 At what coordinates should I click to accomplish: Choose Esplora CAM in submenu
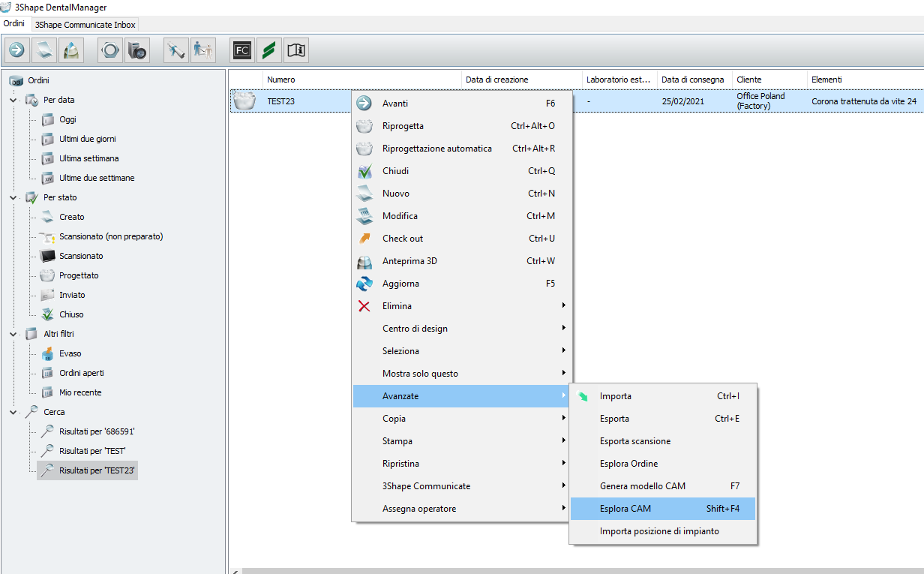pyautogui.click(x=663, y=509)
